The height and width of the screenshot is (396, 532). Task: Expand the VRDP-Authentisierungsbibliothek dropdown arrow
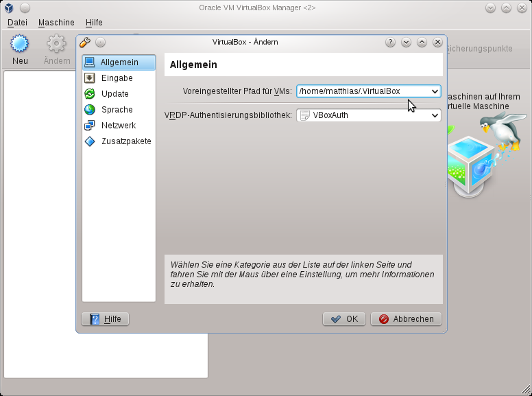[x=435, y=115]
